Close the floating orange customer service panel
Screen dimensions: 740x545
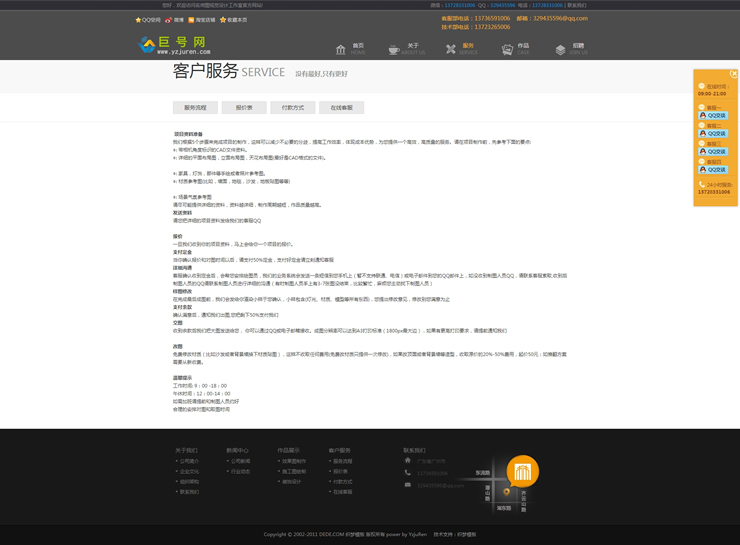pyautogui.click(x=734, y=74)
